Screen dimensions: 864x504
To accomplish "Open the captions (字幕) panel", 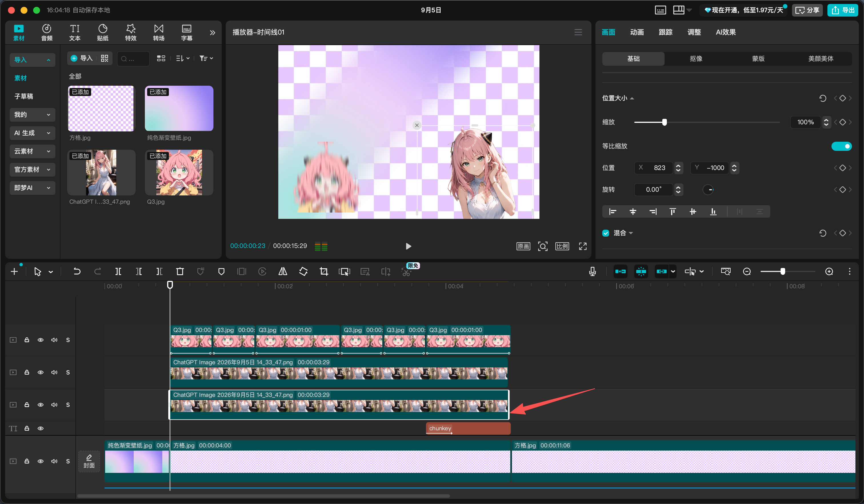I will coord(187,33).
